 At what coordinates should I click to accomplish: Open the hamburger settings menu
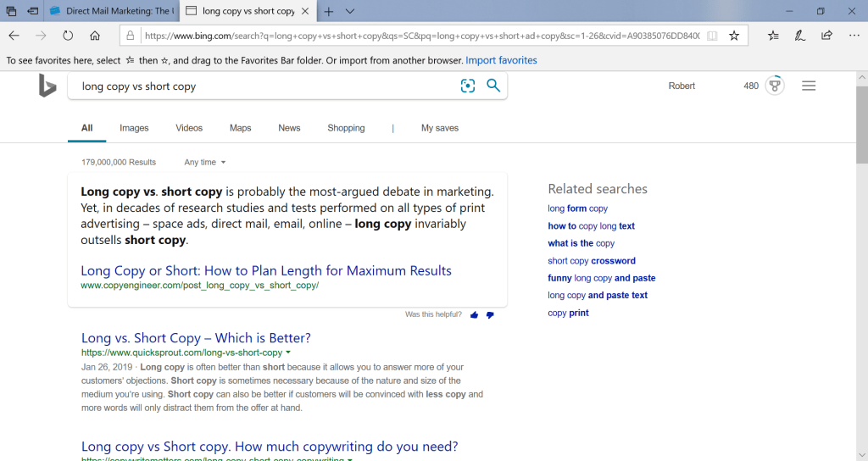point(809,86)
